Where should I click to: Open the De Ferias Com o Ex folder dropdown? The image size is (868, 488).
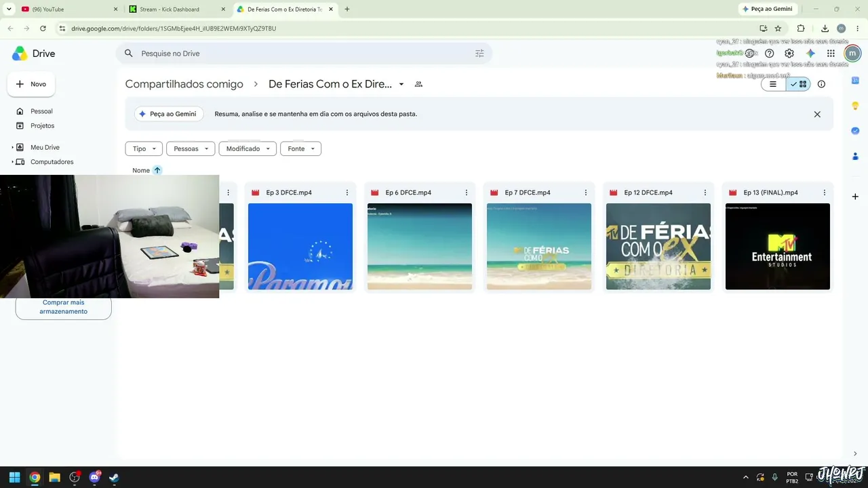(401, 84)
